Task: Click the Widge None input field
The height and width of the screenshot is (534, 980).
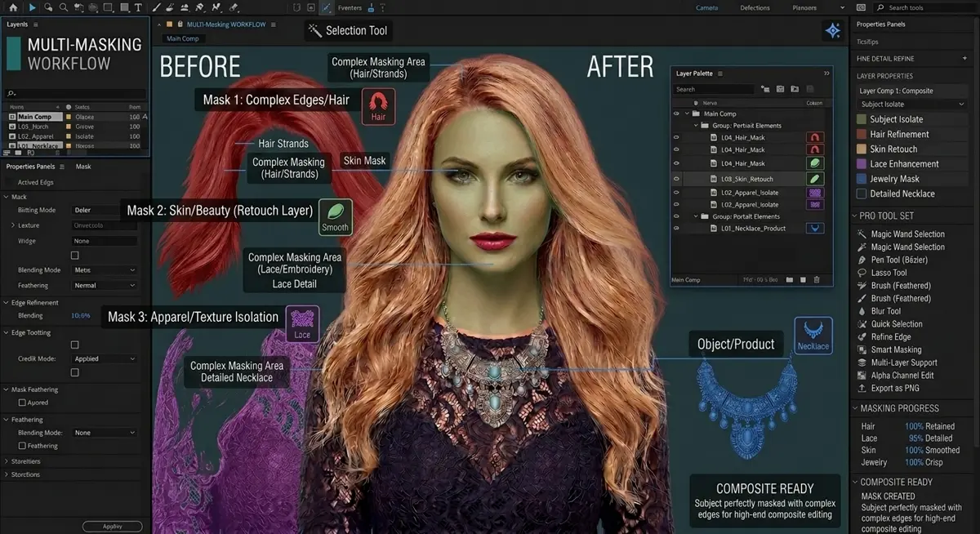Action: (104, 241)
